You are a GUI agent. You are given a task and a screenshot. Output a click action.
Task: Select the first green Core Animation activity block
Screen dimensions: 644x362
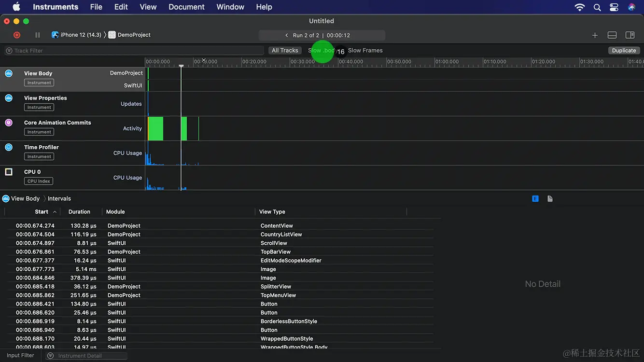coord(155,129)
